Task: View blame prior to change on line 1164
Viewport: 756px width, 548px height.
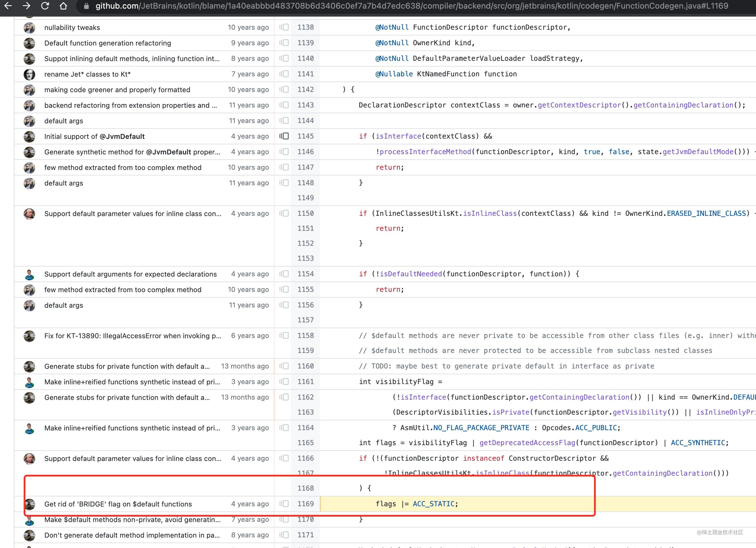Action: [284, 428]
